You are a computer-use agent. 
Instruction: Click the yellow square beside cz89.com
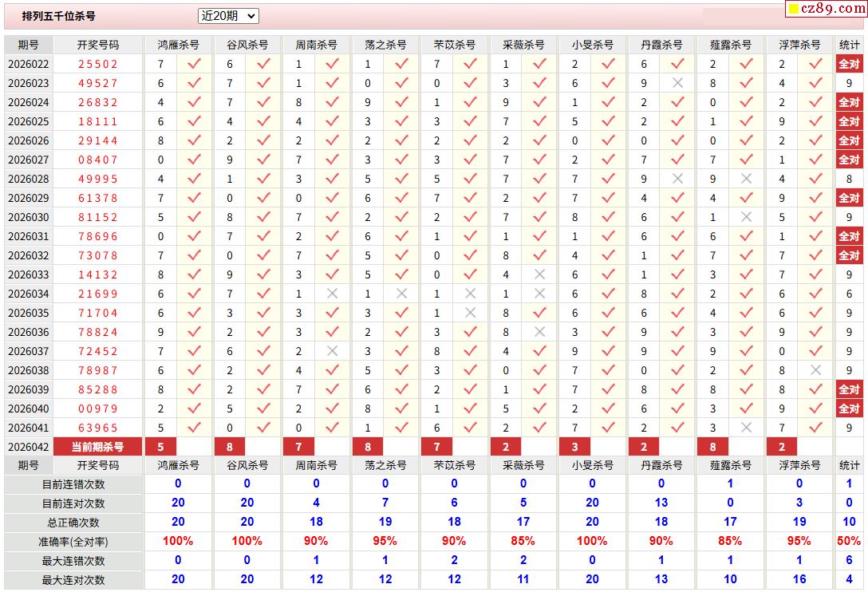(793, 10)
